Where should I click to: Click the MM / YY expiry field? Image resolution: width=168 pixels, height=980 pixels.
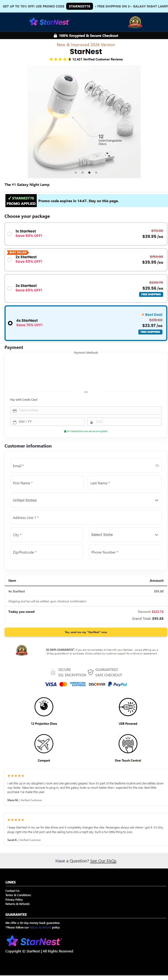[47, 421]
